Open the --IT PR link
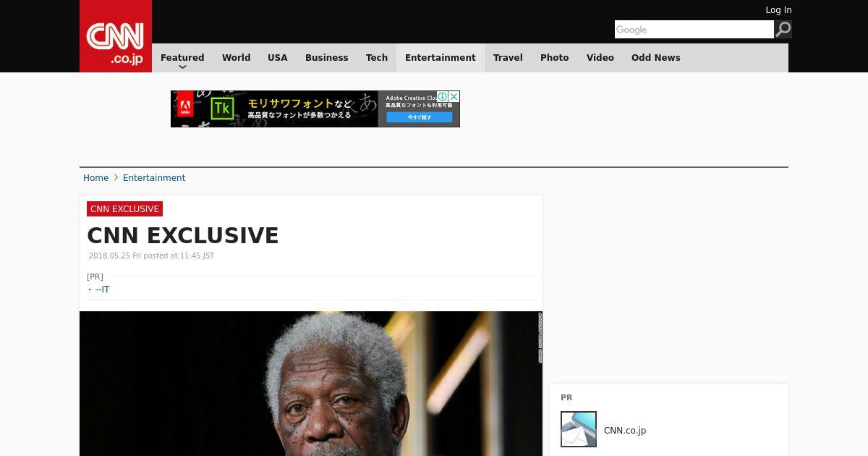Image resolution: width=868 pixels, height=456 pixels. click(103, 290)
